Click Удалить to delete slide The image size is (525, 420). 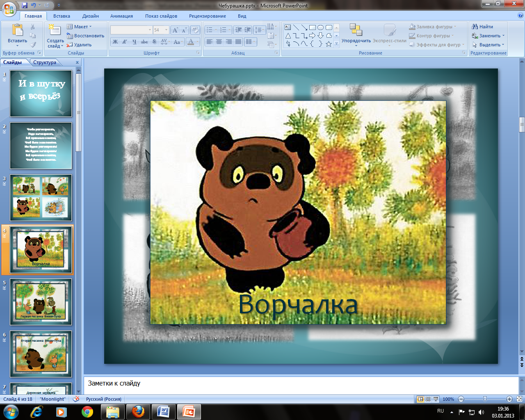(x=79, y=45)
